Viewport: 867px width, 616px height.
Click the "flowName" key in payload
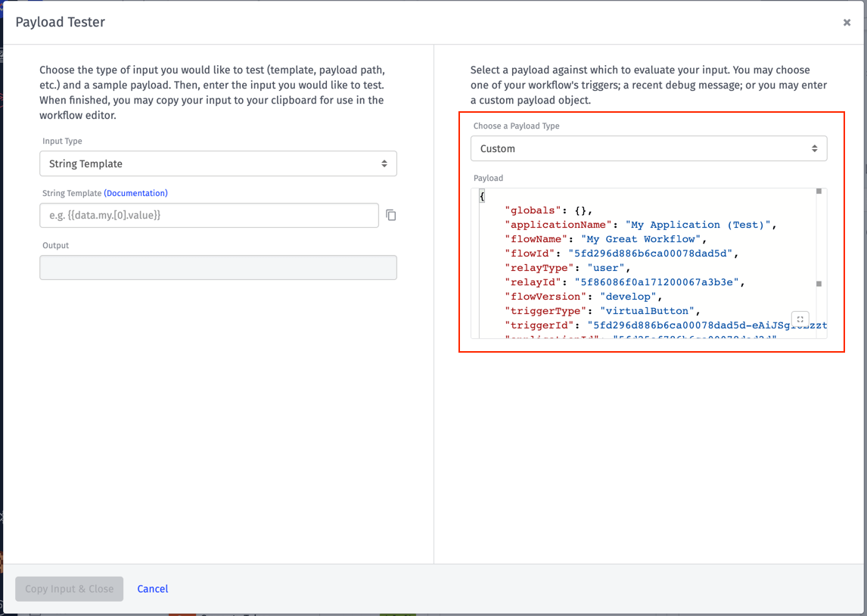536,239
